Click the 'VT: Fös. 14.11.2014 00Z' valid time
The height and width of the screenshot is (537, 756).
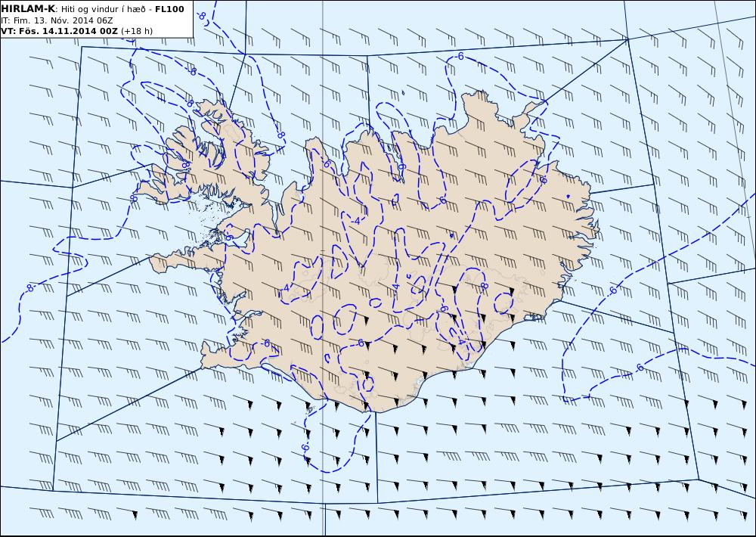(59, 31)
